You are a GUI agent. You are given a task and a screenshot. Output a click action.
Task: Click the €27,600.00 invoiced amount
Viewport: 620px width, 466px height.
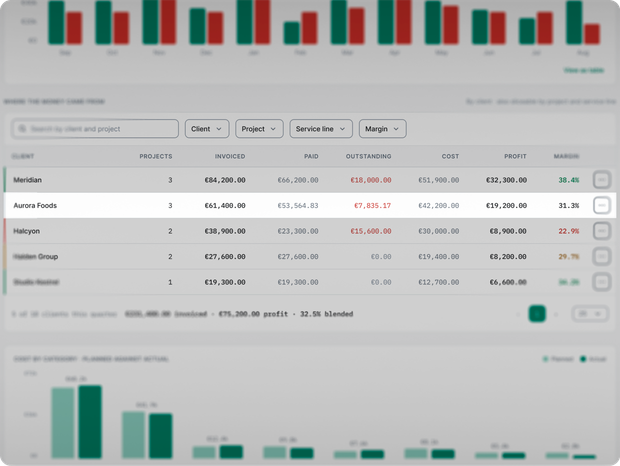tap(225, 257)
